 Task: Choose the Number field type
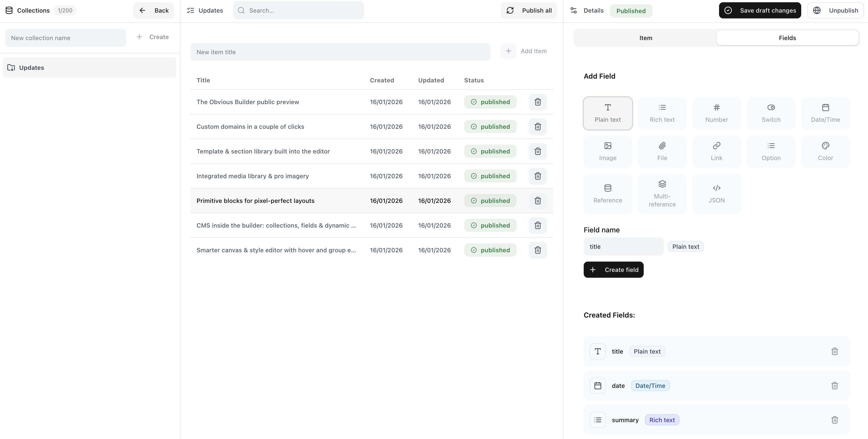pos(716,113)
